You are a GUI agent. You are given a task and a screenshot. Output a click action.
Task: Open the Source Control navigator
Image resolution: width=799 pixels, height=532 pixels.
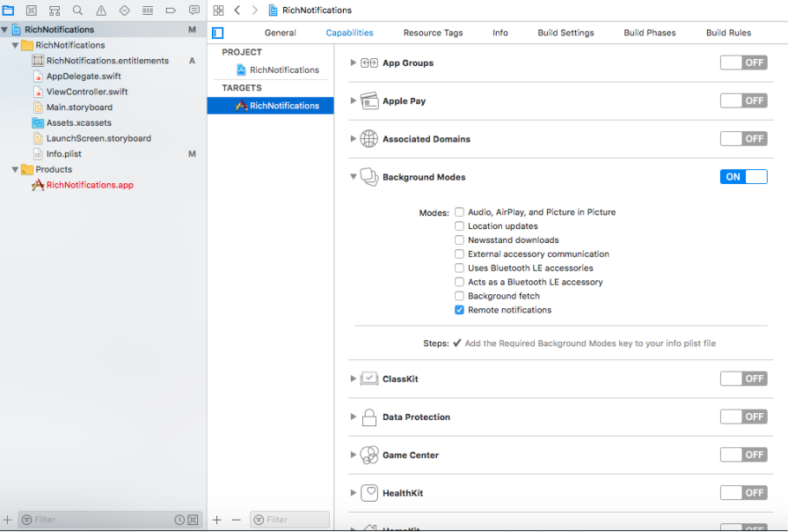pos(31,10)
